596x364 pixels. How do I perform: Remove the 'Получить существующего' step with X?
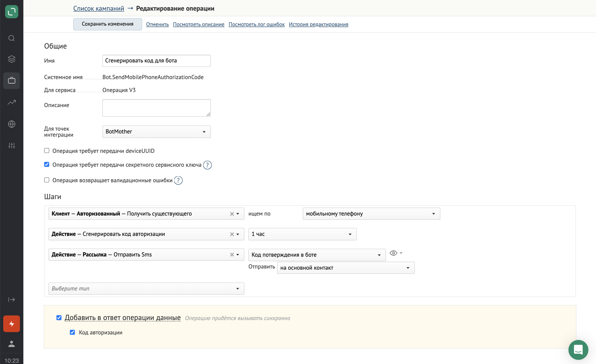tap(232, 214)
